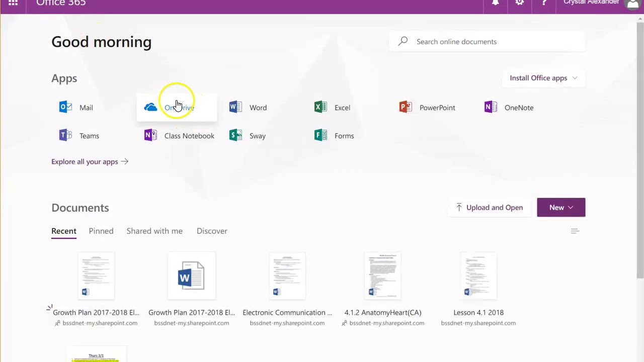Click the Class Notebook label
644x362 pixels.
point(189,136)
